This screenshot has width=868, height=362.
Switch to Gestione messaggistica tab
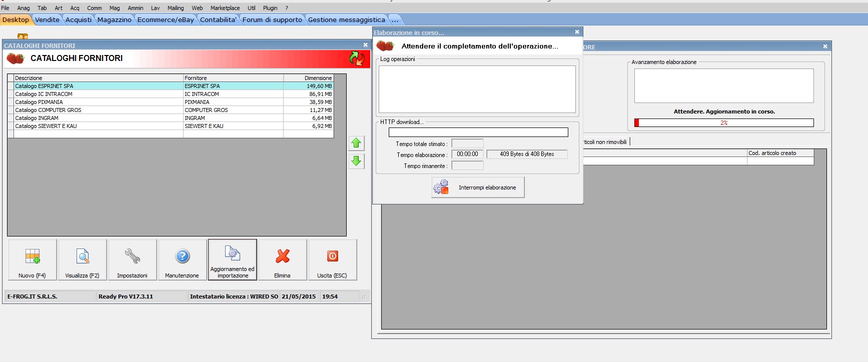pyautogui.click(x=347, y=20)
